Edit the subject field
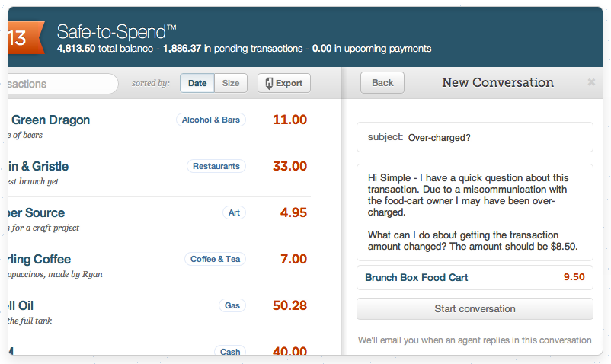 [495, 138]
